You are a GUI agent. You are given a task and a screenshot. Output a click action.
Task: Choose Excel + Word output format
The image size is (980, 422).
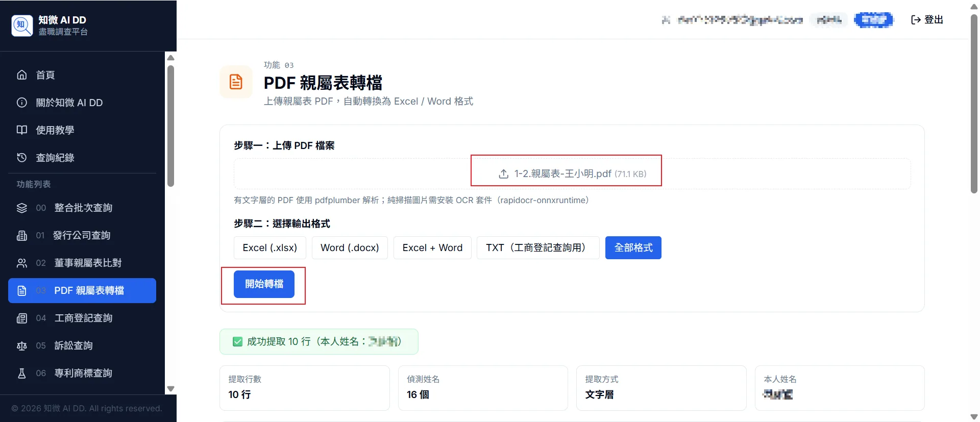pyautogui.click(x=432, y=247)
